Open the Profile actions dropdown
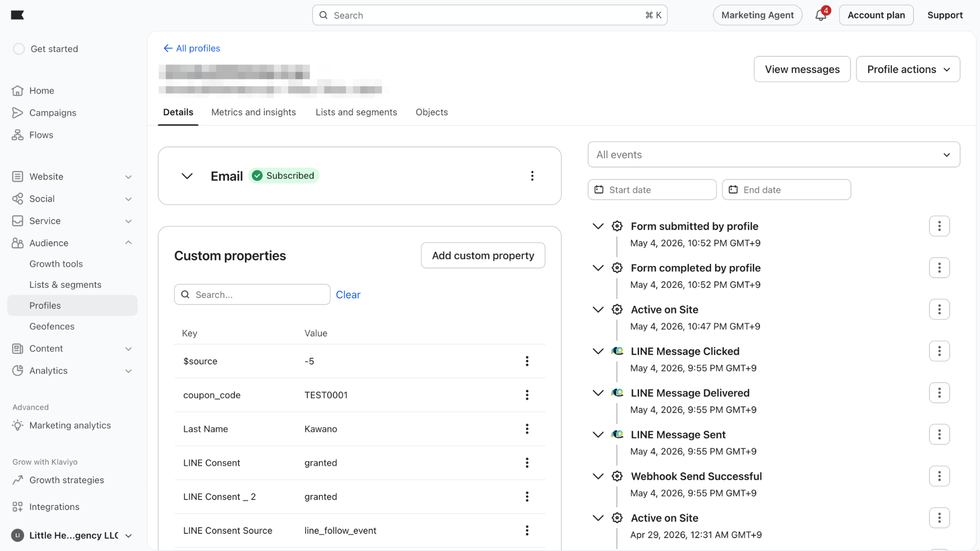980x551 pixels. pos(908,69)
